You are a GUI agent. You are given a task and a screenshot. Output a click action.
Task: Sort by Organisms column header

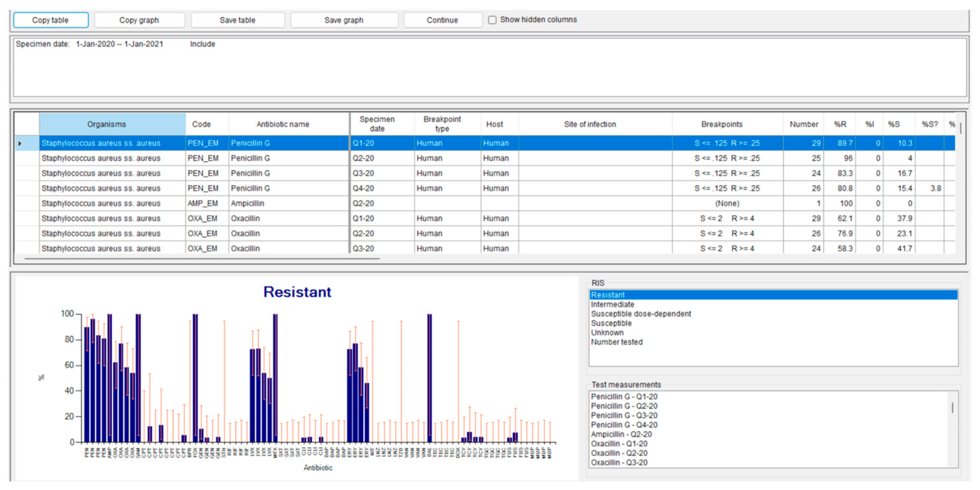pyautogui.click(x=106, y=124)
